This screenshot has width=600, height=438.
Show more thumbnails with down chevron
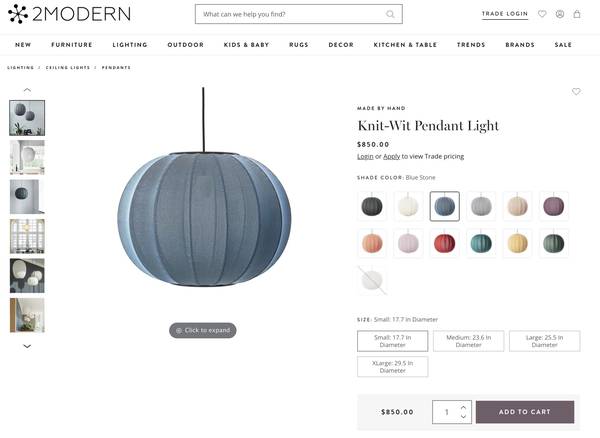tap(27, 346)
